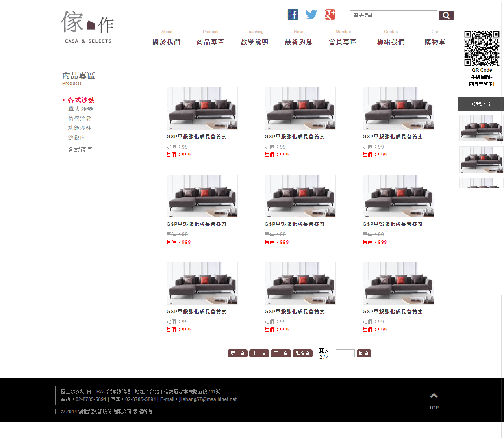Image resolution: width=504 pixels, height=442 pixels.
Task: Click bottom-right product title link
Action: tap(393, 312)
